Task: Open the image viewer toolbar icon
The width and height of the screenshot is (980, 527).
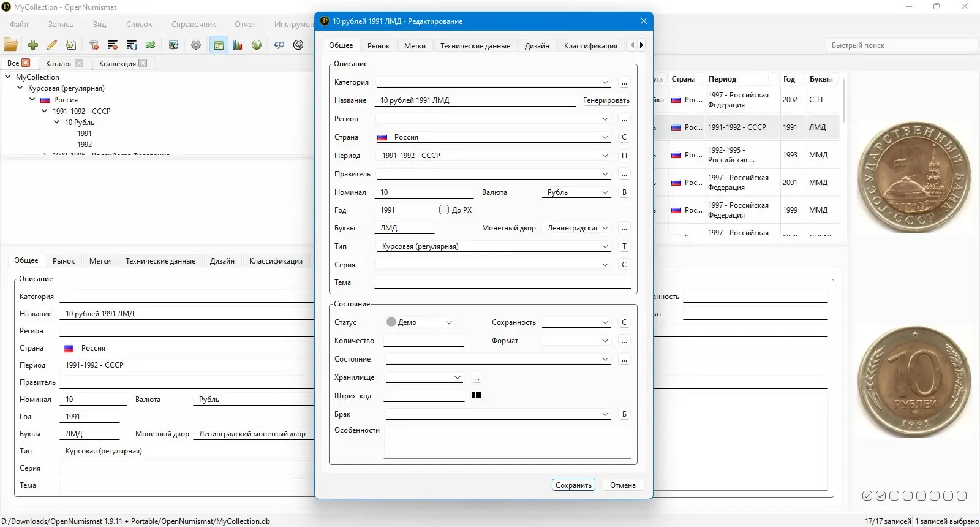Action: click(x=174, y=45)
